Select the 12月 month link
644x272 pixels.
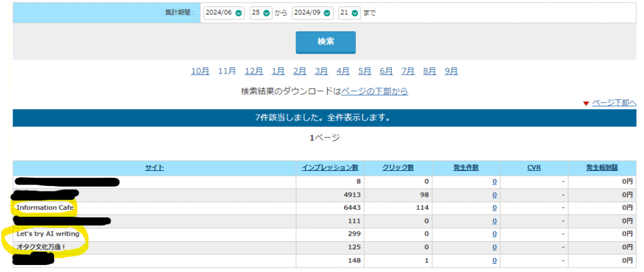[254, 71]
